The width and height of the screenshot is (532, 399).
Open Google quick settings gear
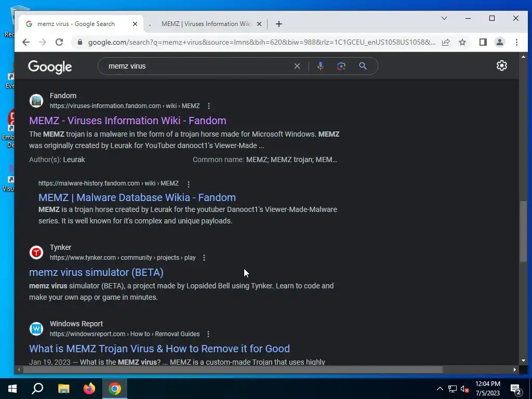(501, 65)
